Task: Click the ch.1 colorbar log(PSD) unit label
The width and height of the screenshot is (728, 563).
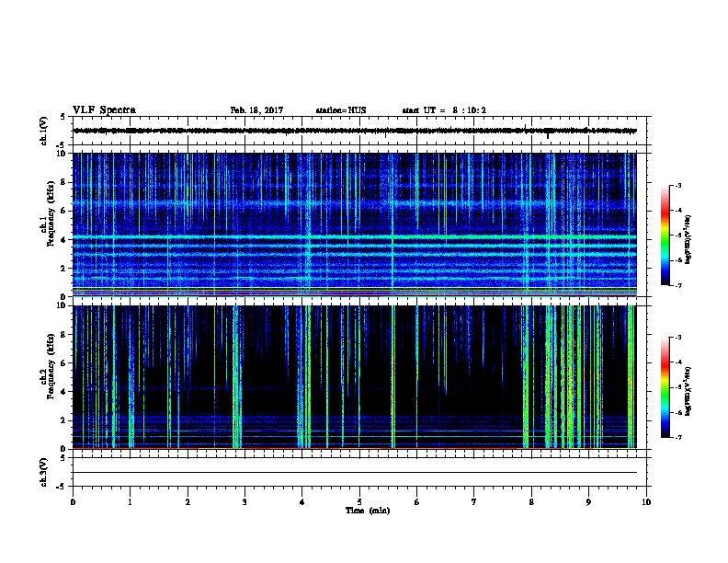Action: [688, 240]
